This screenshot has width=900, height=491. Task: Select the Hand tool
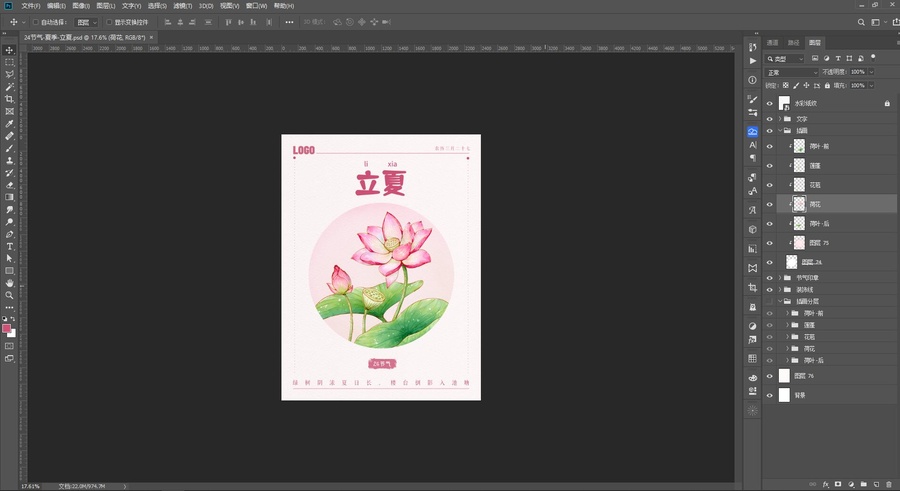coord(9,283)
